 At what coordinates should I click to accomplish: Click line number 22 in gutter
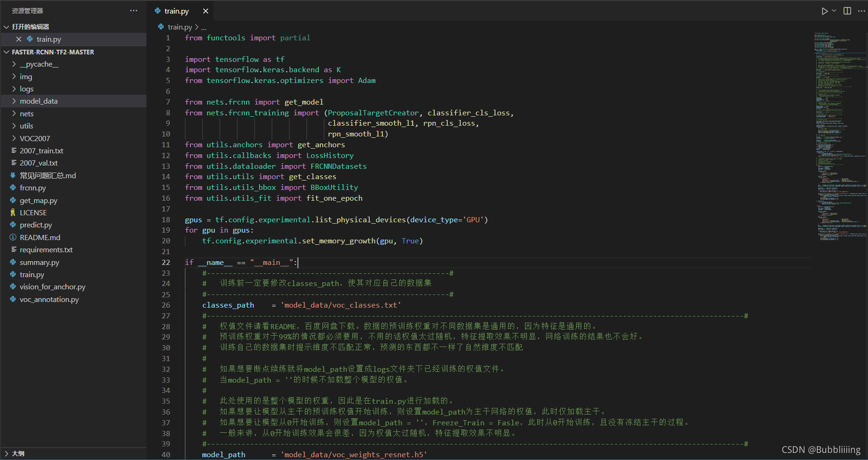tap(166, 263)
